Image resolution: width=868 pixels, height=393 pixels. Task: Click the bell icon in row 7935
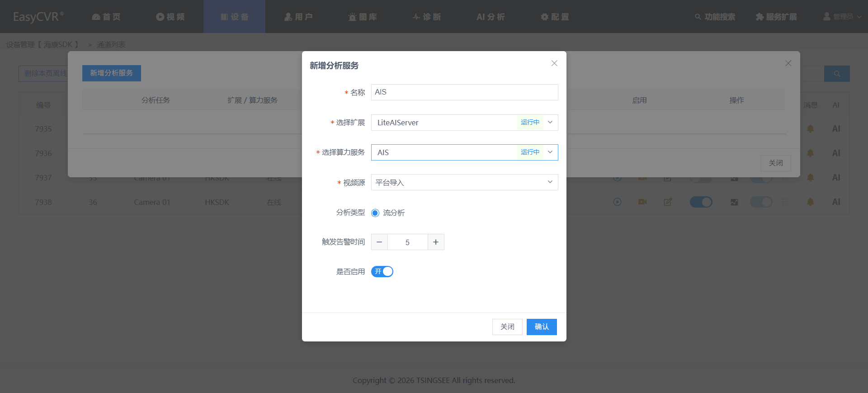[810, 128]
